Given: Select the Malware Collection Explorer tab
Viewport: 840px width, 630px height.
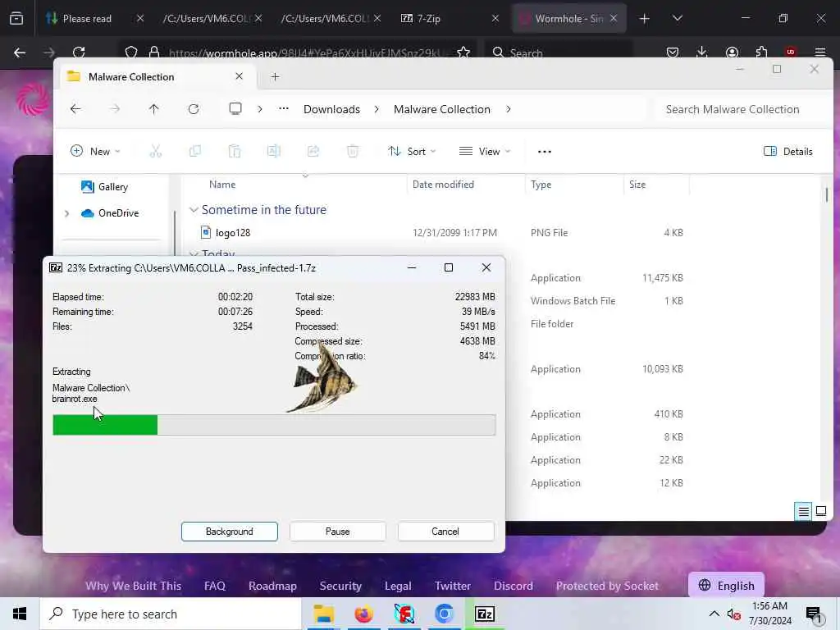Looking at the screenshot, I should click(x=156, y=76).
